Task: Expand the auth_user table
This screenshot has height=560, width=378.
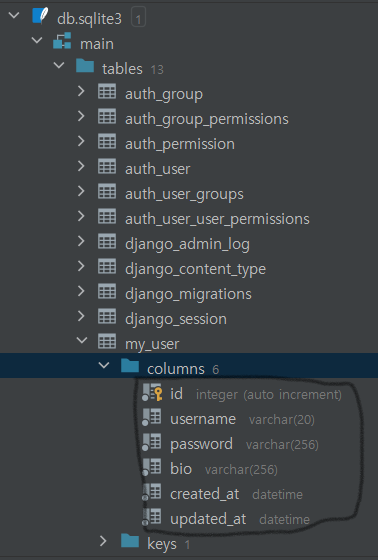Action: point(81,166)
